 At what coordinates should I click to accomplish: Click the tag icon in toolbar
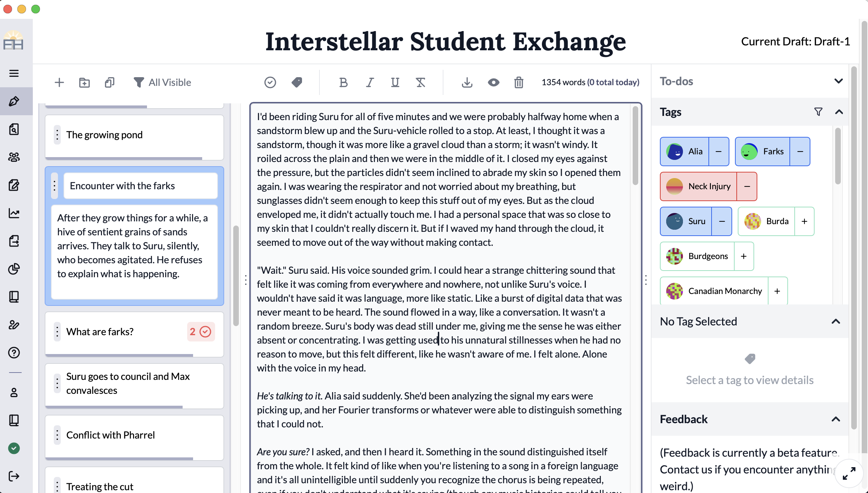297,82
